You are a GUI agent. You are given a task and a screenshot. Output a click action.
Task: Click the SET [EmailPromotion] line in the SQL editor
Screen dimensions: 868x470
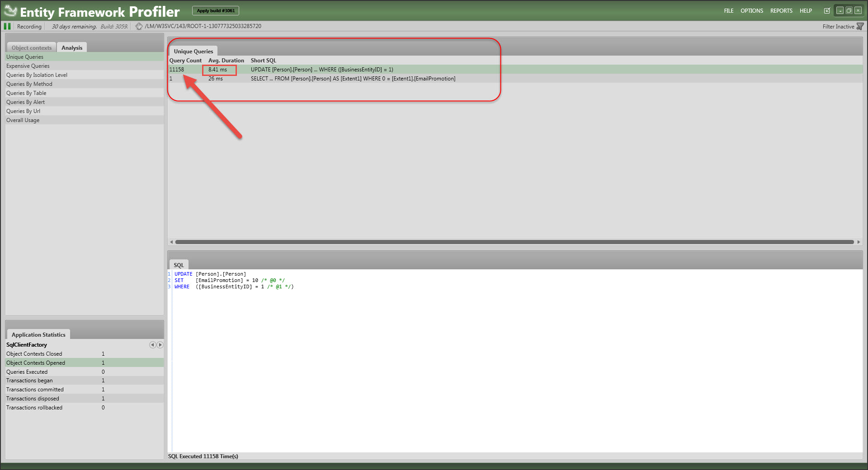tap(230, 280)
